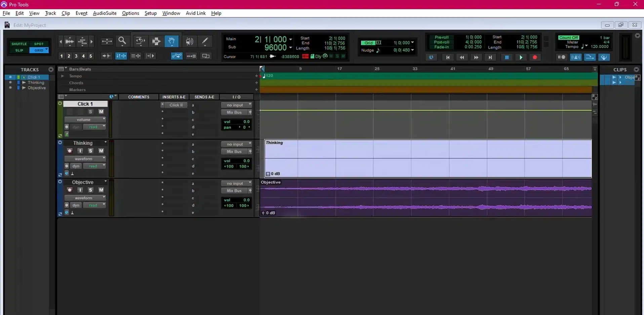Open the Track menu
Viewport: 644px width, 315px height.
[x=50, y=13]
